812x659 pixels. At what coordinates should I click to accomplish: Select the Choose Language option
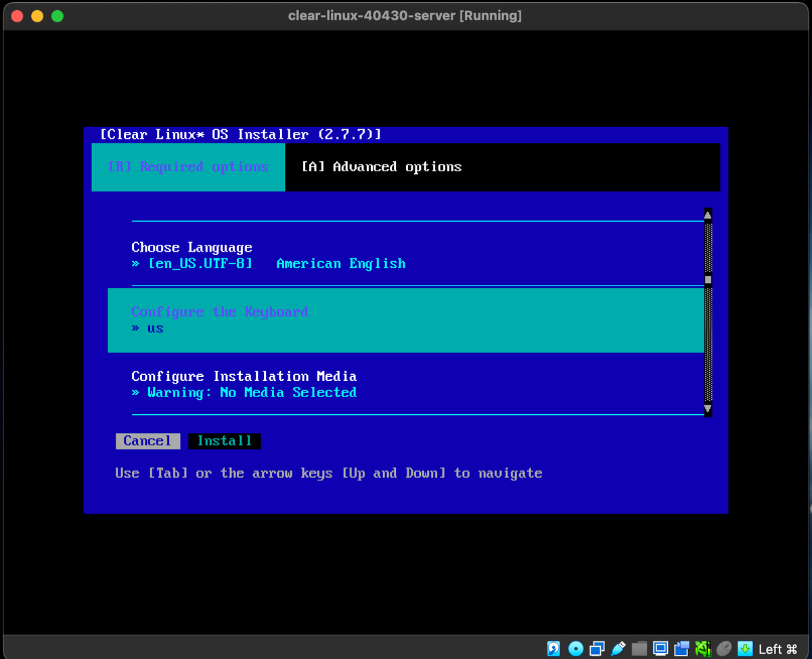click(271, 255)
